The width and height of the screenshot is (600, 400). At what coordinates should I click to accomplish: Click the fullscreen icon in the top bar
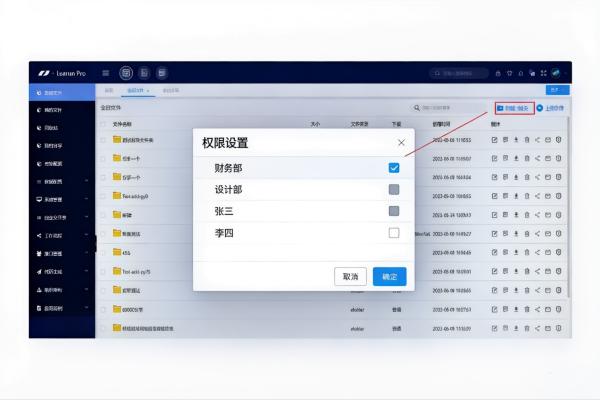543,73
